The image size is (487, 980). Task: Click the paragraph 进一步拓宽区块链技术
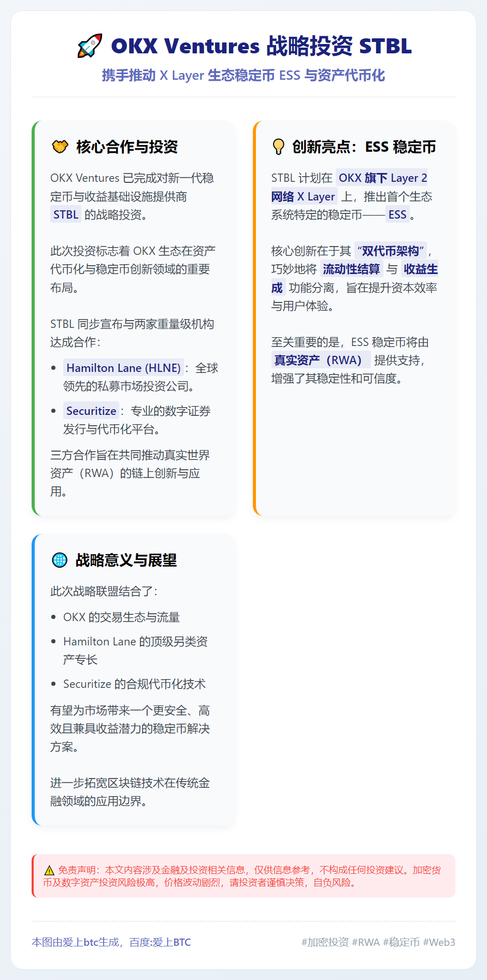pyautogui.click(x=130, y=792)
